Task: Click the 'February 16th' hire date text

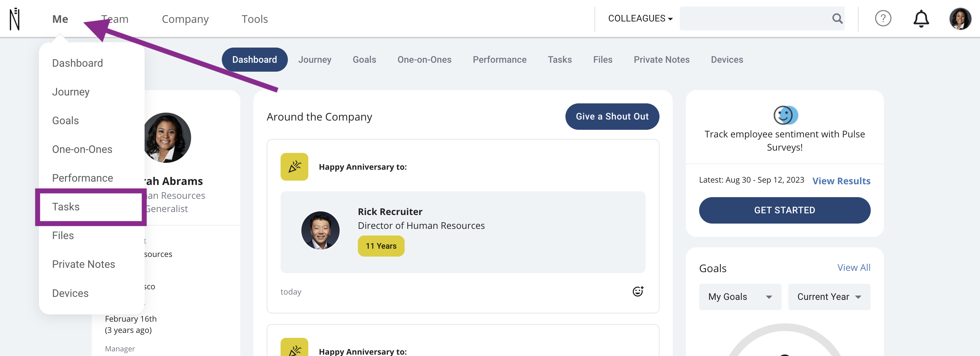Action: point(130,319)
